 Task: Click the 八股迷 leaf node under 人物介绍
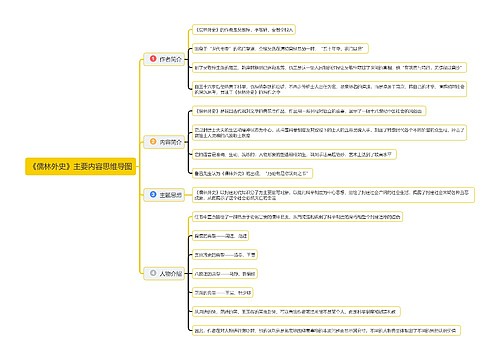pos(225,274)
